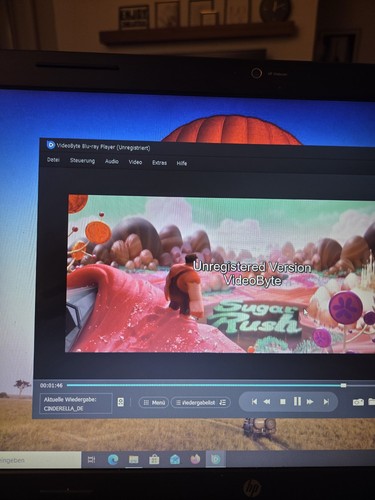The image size is (375, 500).
Task: Click the Menü button
Action: point(154,403)
